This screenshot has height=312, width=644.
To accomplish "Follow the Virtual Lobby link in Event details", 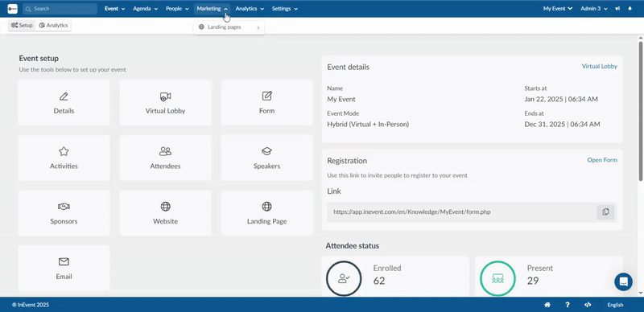I will tap(599, 66).
